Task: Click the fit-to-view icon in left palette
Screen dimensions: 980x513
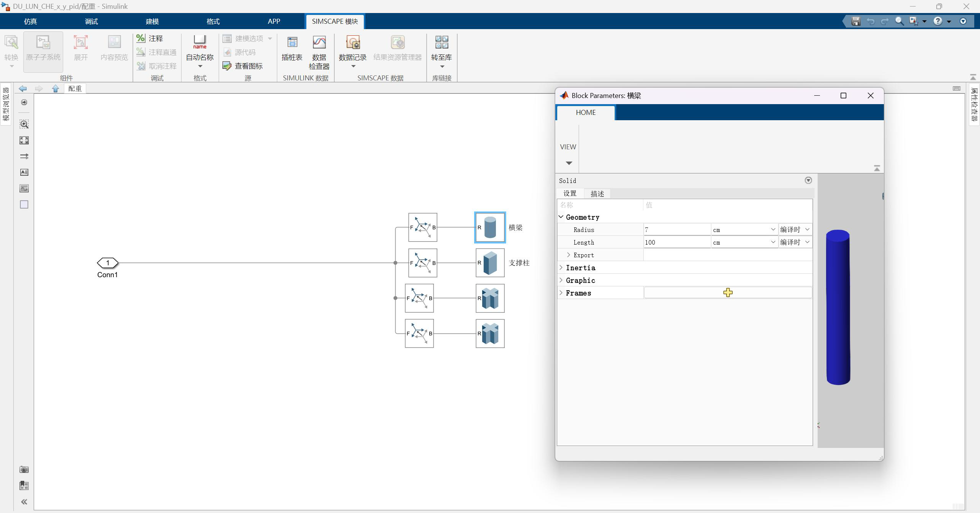Action: [x=24, y=140]
